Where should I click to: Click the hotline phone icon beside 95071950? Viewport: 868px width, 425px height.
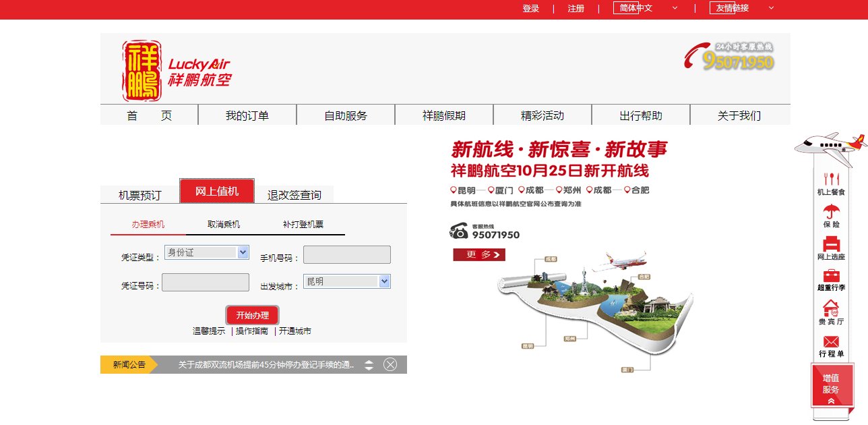pos(460,231)
